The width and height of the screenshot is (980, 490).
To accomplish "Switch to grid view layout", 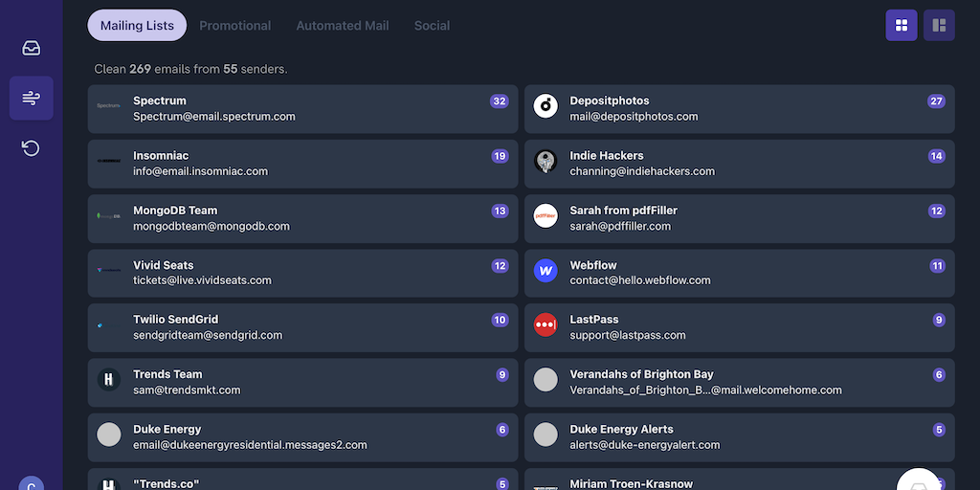I will (x=901, y=26).
